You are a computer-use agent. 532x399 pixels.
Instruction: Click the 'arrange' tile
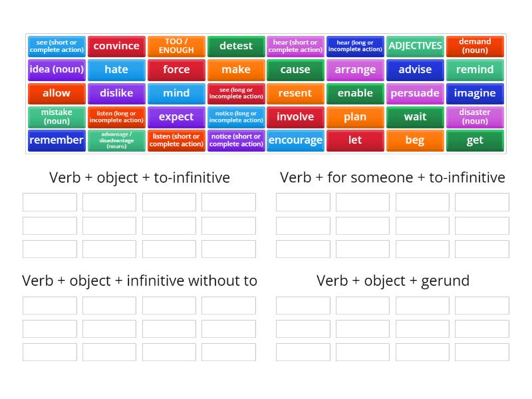(x=355, y=69)
